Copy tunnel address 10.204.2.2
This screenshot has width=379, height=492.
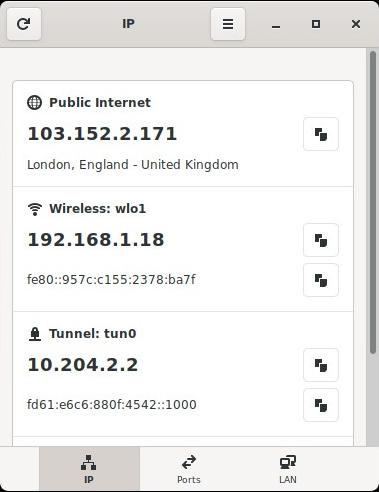point(321,365)
